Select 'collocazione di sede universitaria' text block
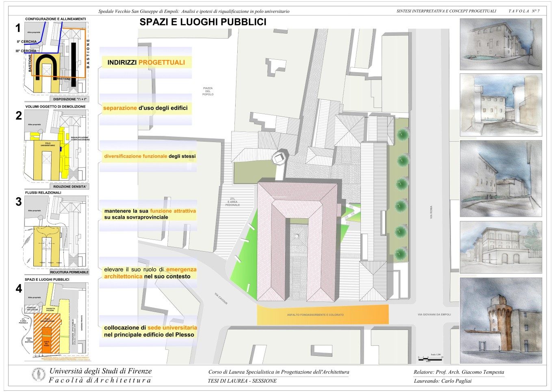Image resolution: width=555 pixels, height=392 pixels. pyautogui.click(x=150, y=331)
